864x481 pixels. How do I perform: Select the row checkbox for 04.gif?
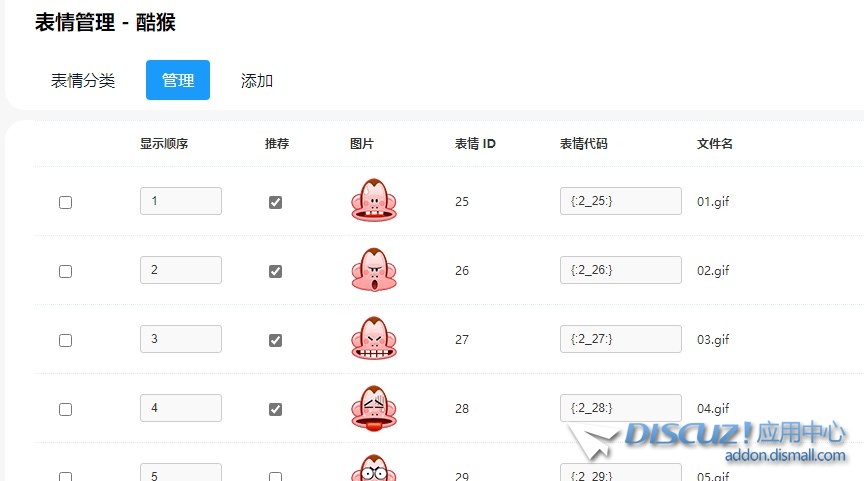pos(66,409)
